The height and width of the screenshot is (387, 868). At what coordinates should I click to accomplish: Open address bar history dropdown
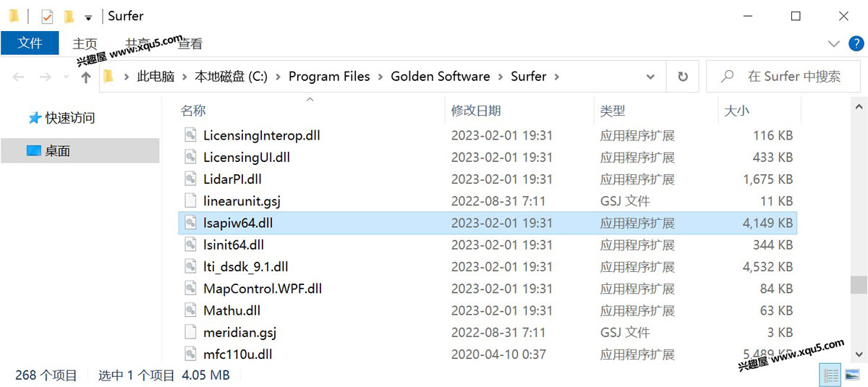(651, 76)
